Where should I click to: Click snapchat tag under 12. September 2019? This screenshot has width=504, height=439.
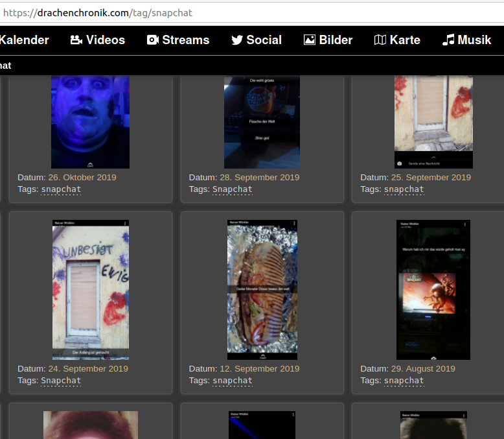tap(233, 381)
